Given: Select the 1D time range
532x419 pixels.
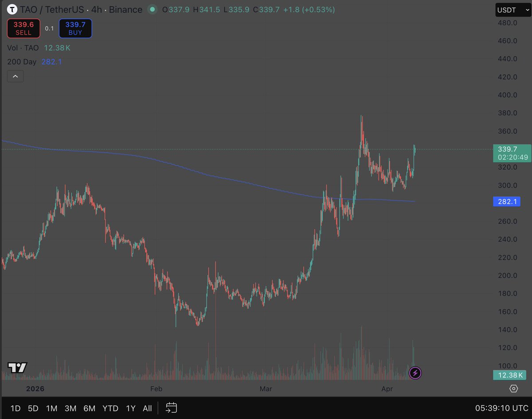Looking at the screenshot, I should pos(15,408).
